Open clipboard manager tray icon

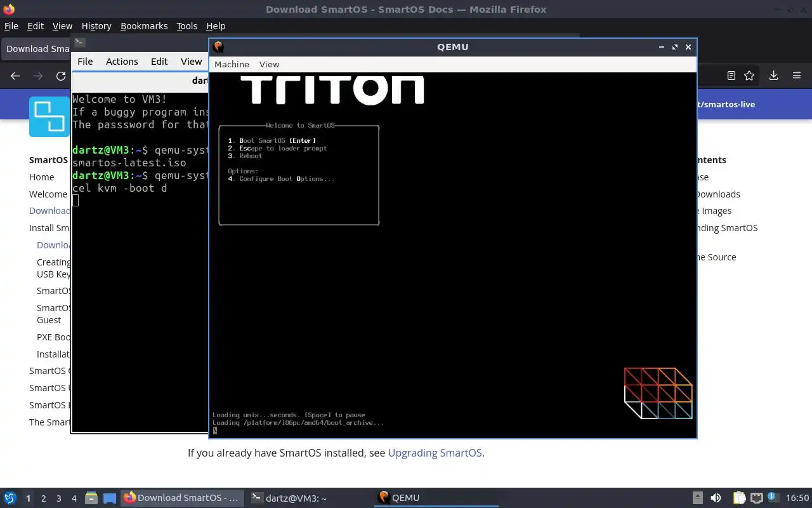pos(739,498)
